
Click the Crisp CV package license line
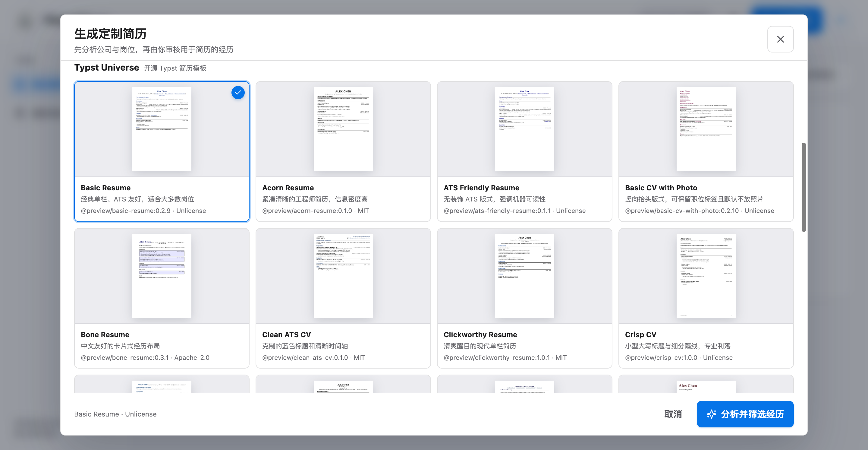coord(679,357)
